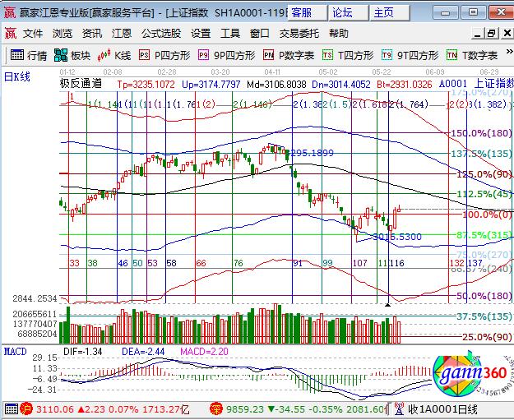514x420 pixels.
Task: Click the 行情 (Quotes) toolbar icon
Action: point(28,55)
